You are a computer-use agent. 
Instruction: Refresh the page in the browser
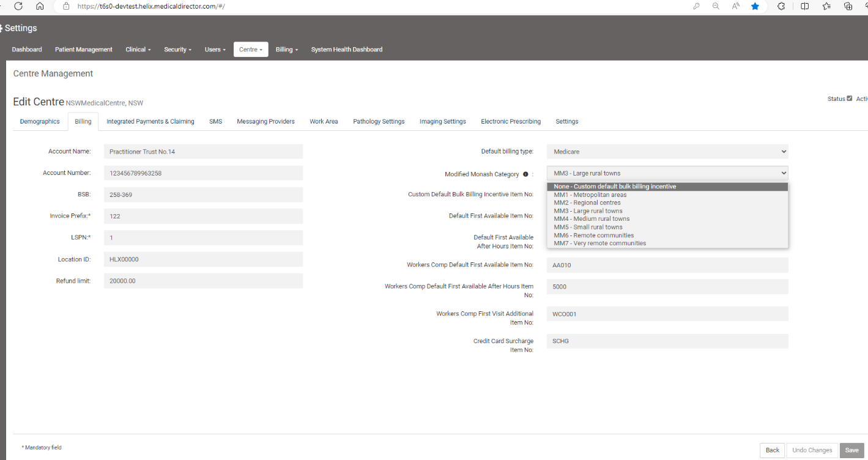(18, 6)
